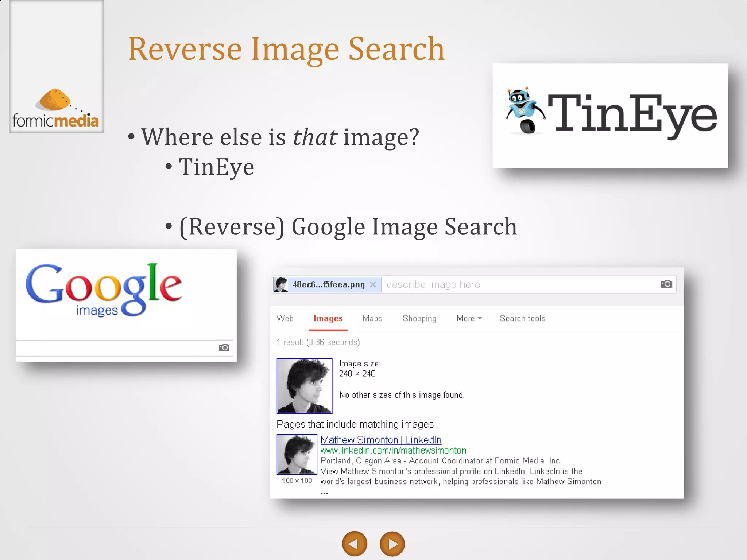This screenshot has width=747, height=560.
Task: Click the 'Portland, Oregon Area - Account Coordinator' snippet
Action: click(x=441, y=461)
